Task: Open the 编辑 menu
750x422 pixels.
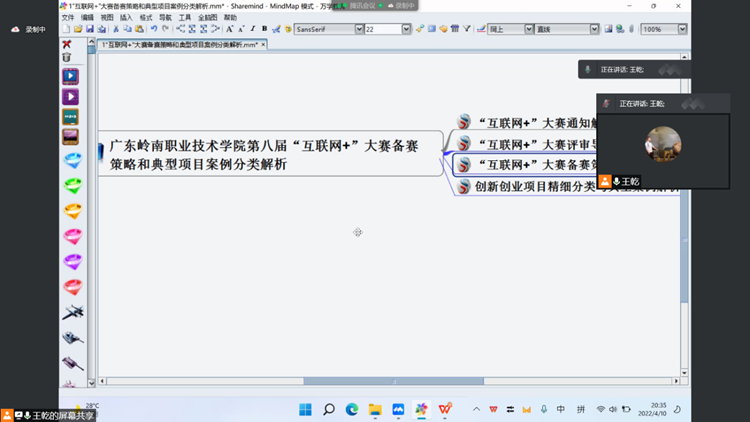Action: (x=88, y=18)
